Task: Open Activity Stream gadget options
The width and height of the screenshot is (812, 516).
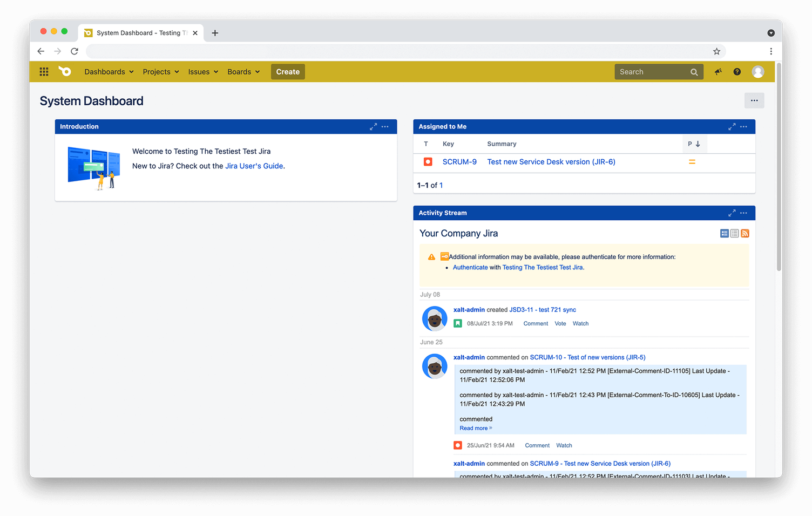Action: click(743, 213)
